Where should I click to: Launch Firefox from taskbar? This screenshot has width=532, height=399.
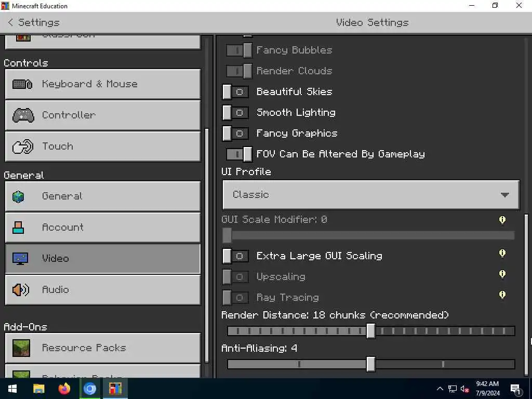point(64,389)
